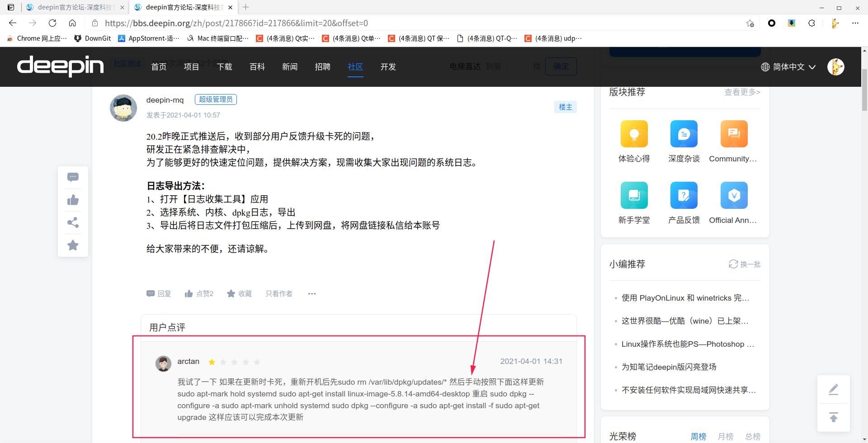The width and height of the screenshot is (868, 443).
Task: Click the 点赞2 like button
Action: tap(199, 294)
